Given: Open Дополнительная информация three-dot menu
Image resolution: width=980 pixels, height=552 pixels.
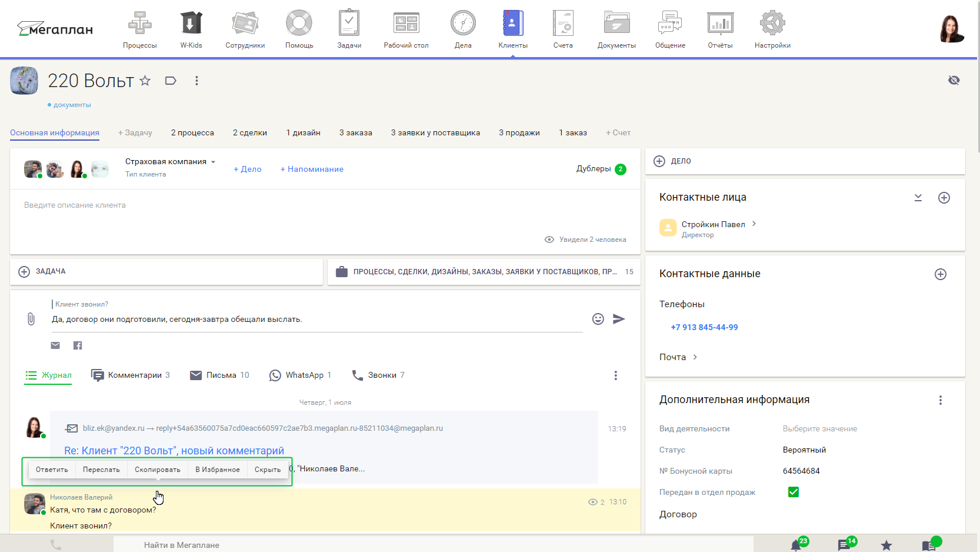Looking at the screenshot, I should 941,400.
